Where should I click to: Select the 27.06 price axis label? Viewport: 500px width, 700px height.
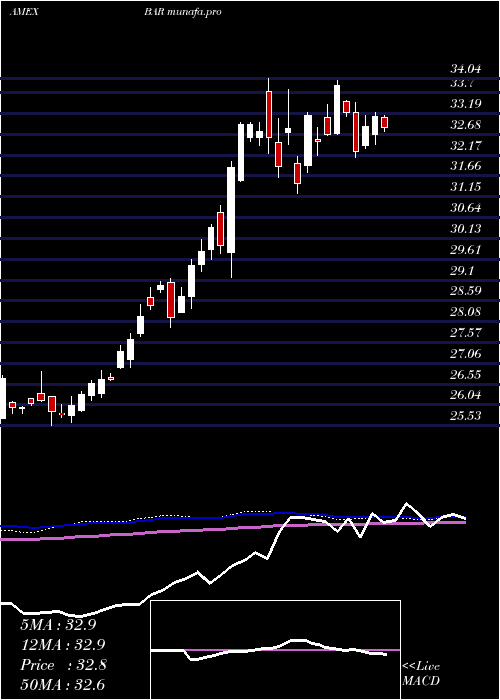[465, 354]
